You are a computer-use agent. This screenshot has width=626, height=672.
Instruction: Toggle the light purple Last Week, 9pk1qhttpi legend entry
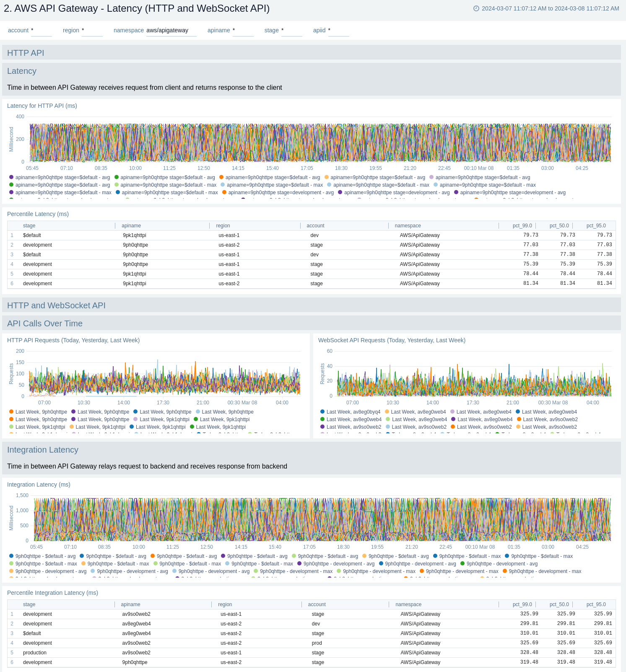(x=161, y=419)
